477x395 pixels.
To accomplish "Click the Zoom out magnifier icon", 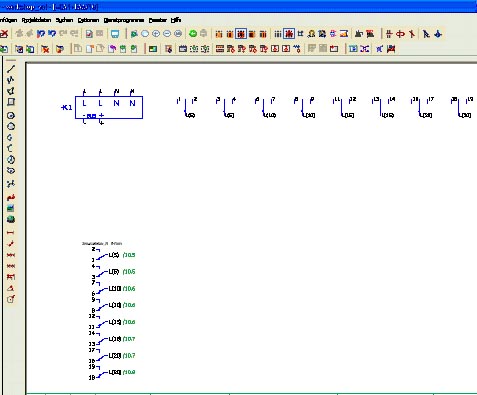I will pos(167,34).
